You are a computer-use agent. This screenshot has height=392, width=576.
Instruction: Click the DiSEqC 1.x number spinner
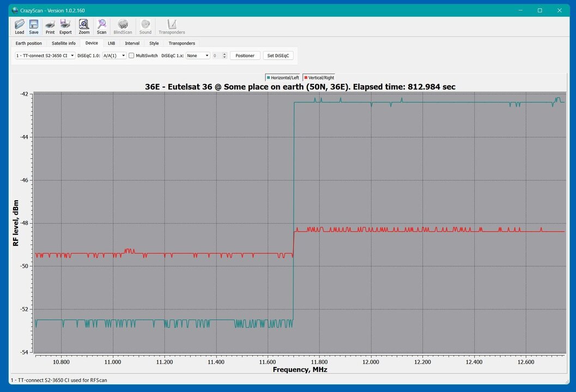220,56
